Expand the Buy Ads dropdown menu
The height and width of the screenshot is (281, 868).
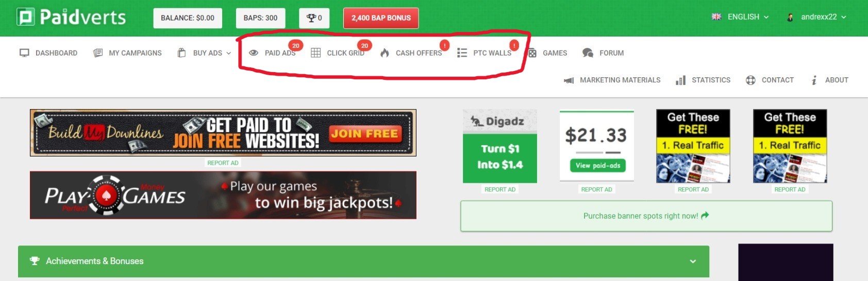point(204,53)
